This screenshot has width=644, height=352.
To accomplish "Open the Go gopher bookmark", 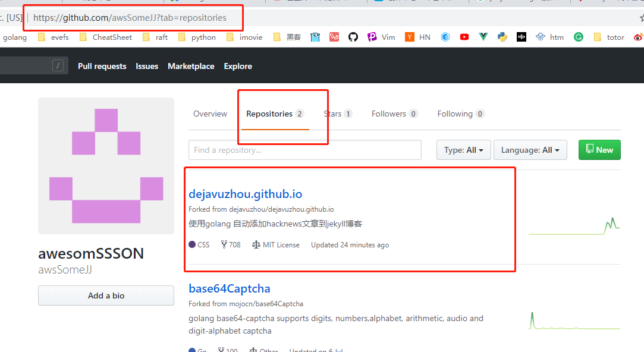I will [x=315, y=37].
